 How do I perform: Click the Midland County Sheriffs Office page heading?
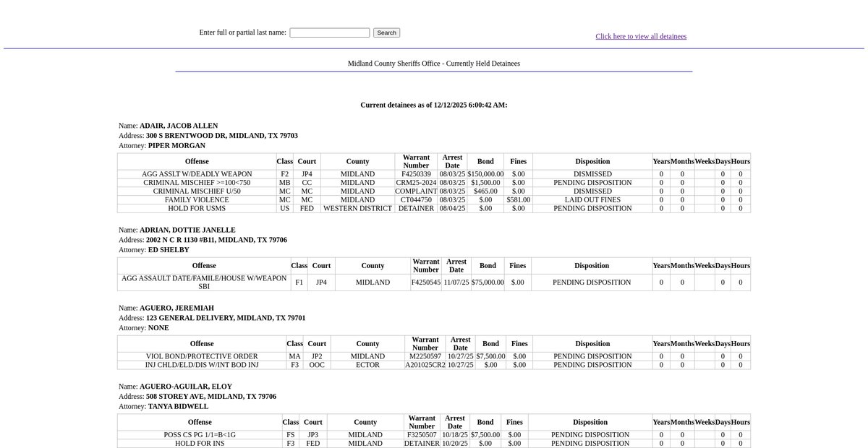pyautogui.click(x=433, y=64)
